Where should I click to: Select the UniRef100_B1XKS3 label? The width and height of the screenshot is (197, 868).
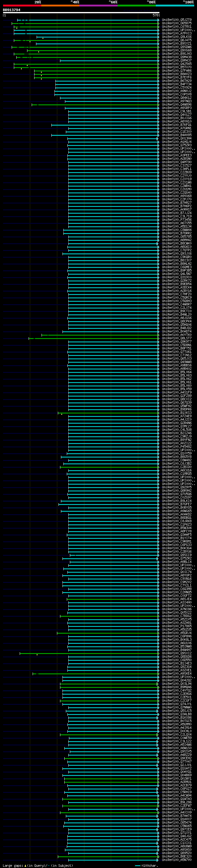(176, 412)
